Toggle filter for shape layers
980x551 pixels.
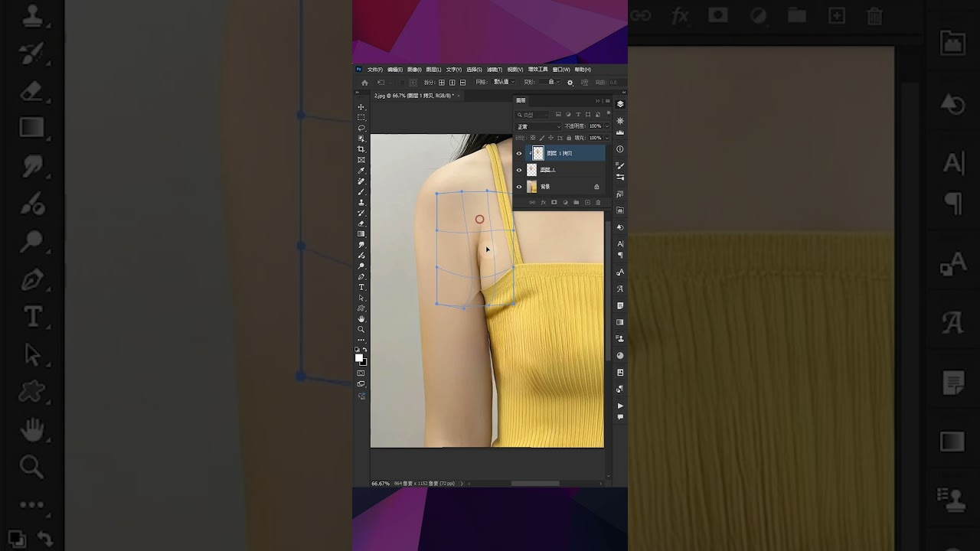click(588, 114)
